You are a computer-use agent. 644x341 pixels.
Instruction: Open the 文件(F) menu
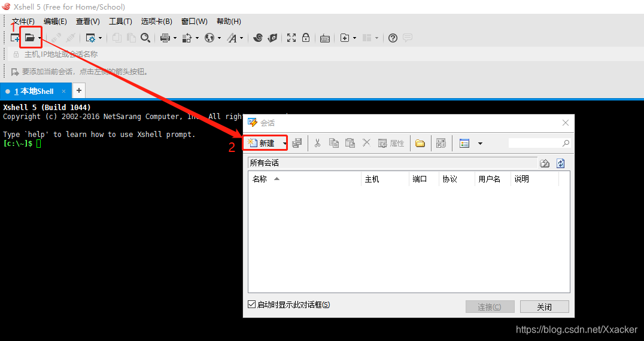point(23,22)
